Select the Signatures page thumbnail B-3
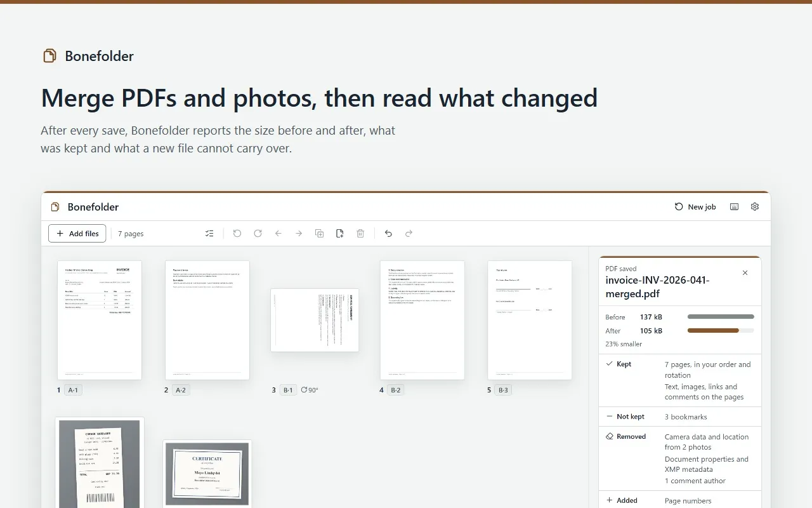 click(530, 320)
